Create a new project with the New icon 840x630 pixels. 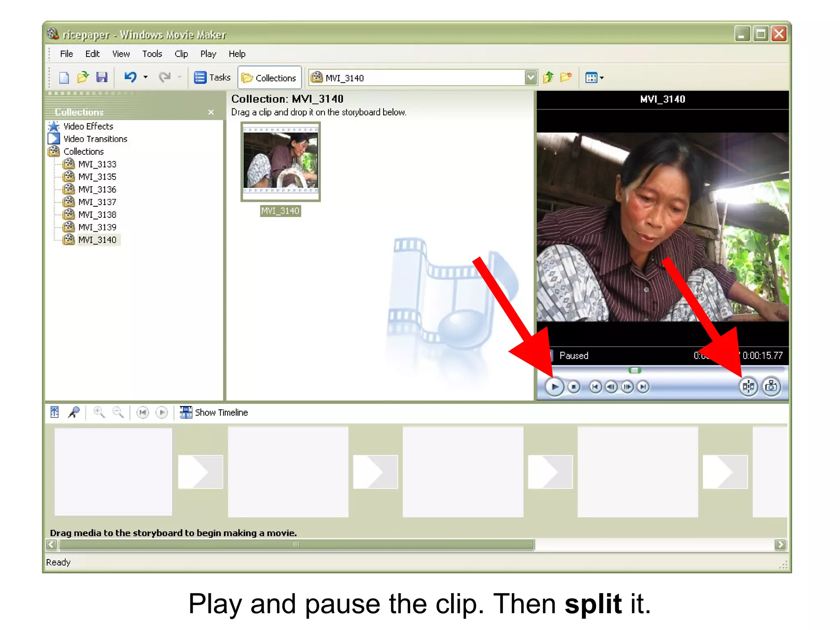coord(64,78)
